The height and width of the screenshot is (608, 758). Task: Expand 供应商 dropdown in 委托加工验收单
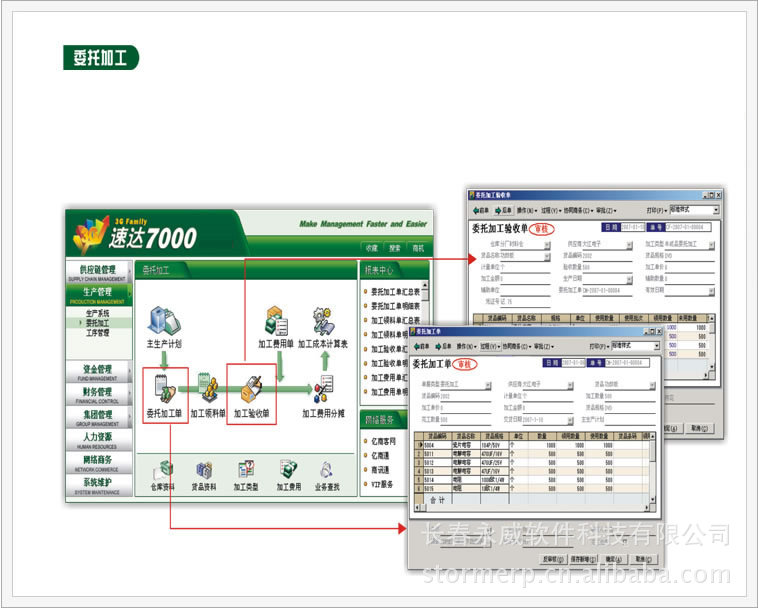click(x=629, y=245)
